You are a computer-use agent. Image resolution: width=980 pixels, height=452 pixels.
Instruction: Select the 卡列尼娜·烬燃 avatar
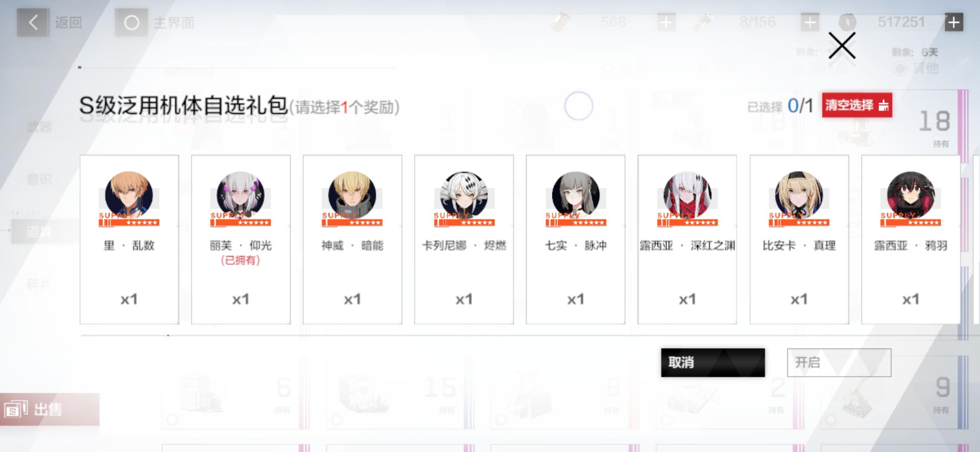[x=464, y=195]
